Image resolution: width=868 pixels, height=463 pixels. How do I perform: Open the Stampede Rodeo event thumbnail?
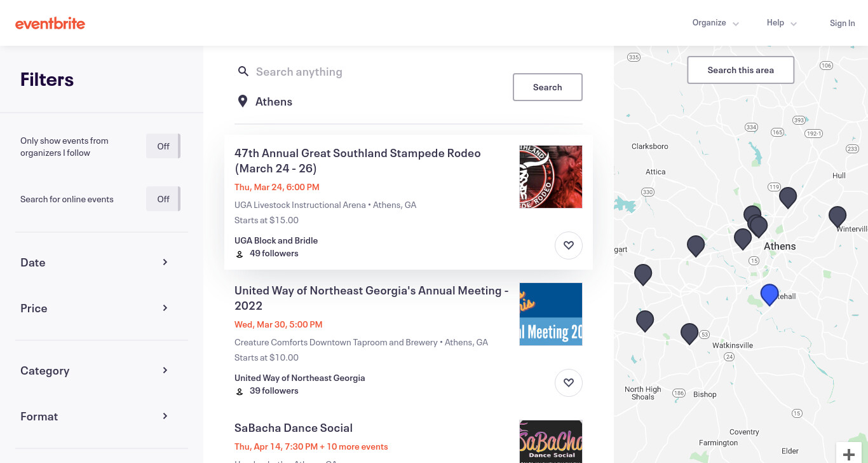coord(551,177)
